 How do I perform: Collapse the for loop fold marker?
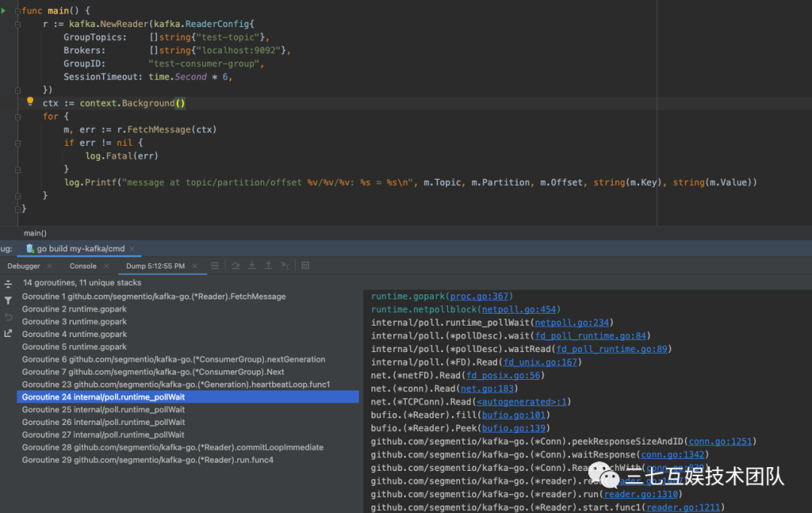[18, 117]
